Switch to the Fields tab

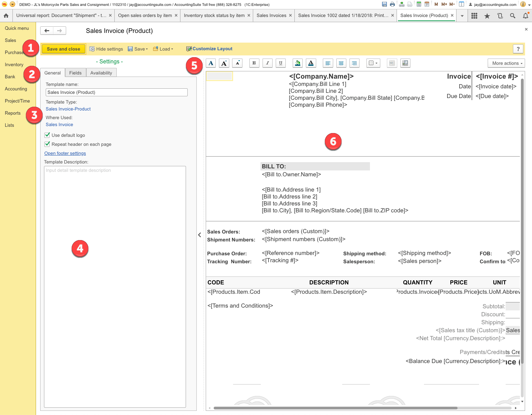coord(75,73)
